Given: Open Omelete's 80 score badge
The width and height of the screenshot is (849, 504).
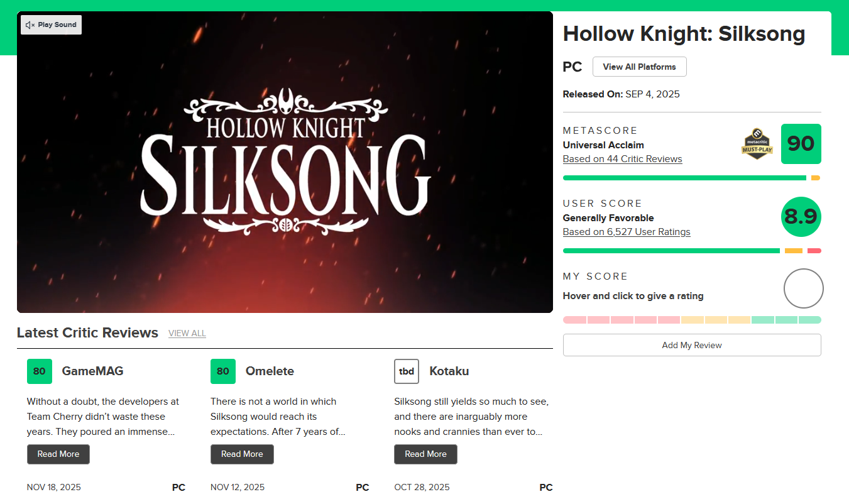Looking at the screenshot, I should 223,371.
